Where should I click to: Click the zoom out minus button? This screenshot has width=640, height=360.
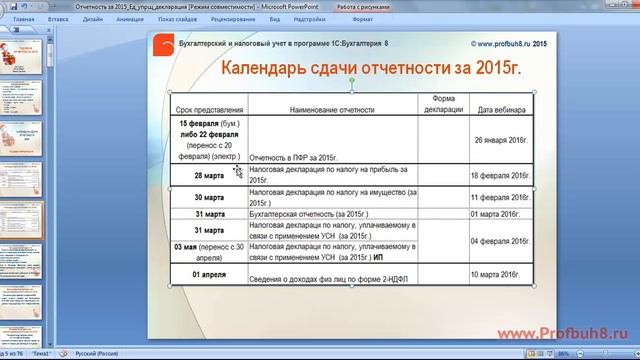click(x=580, y=353)
